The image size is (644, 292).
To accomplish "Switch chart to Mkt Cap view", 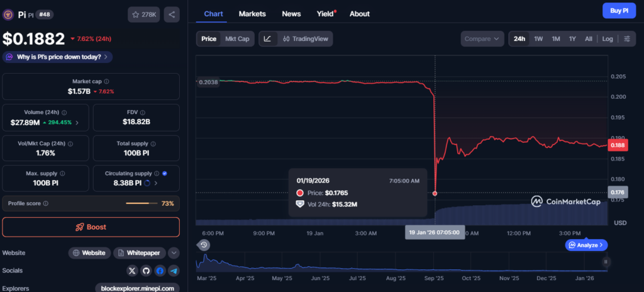I will pyautogui.click(x=237, y=39).
